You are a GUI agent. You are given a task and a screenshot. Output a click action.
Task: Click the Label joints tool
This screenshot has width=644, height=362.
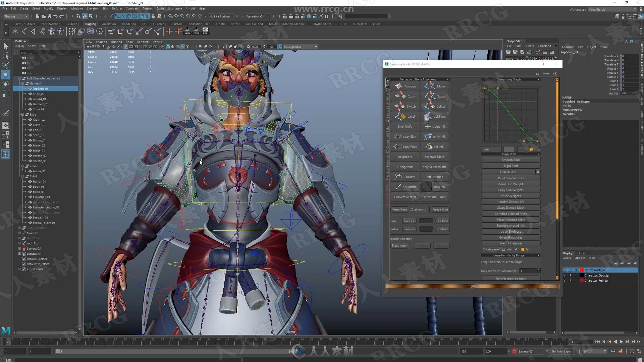[405, 116]
